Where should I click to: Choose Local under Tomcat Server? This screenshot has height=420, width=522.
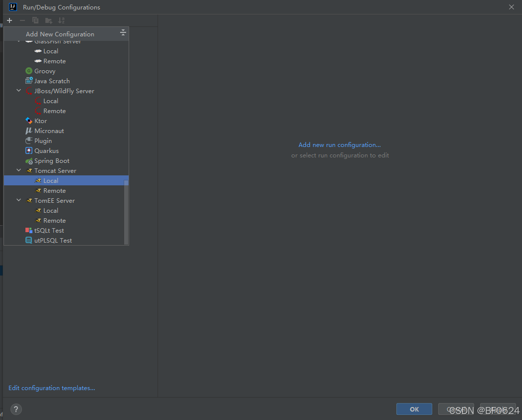pos(66,181)
